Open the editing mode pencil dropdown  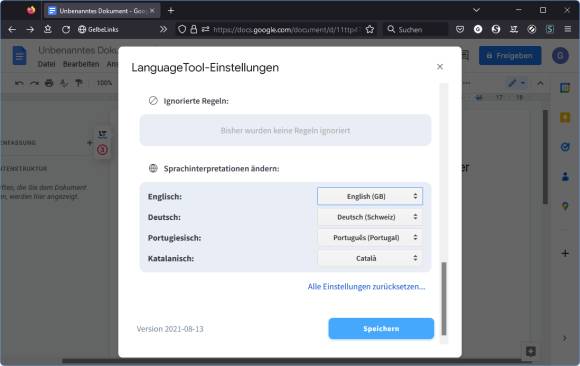click(516, 83)
